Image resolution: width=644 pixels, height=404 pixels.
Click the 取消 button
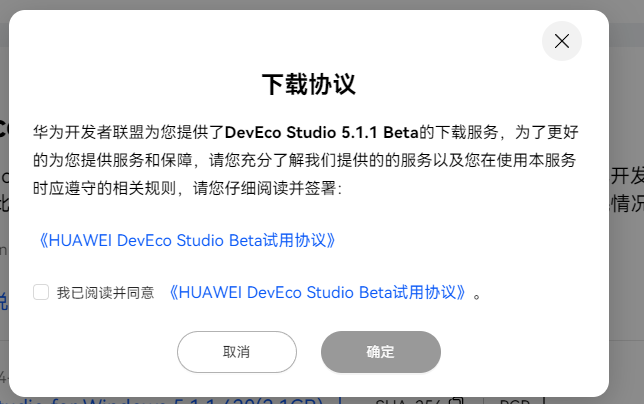237,352
